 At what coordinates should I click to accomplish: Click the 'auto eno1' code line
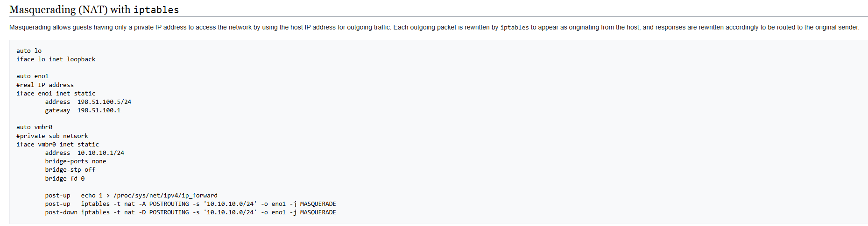pos(32,76)
